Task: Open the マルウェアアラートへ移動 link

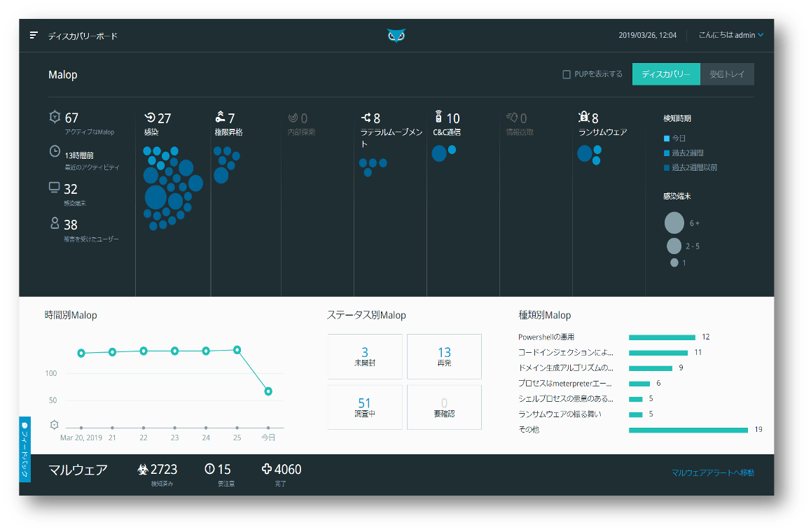Action: pos(713,472)
